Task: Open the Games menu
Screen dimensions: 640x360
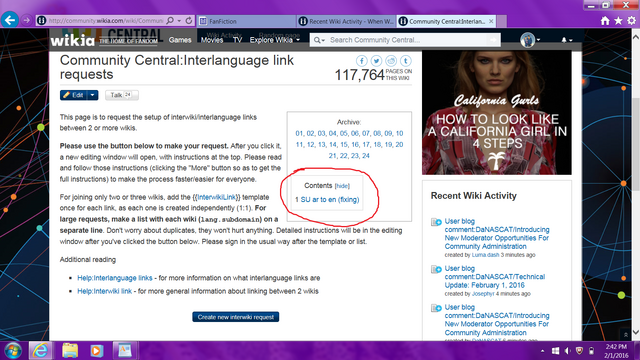Action: click(180, 40)
